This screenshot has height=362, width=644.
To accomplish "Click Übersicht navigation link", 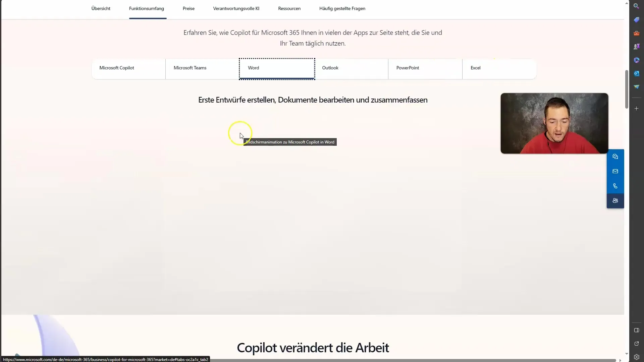I will pyautogui.click(x=100, y=8).
